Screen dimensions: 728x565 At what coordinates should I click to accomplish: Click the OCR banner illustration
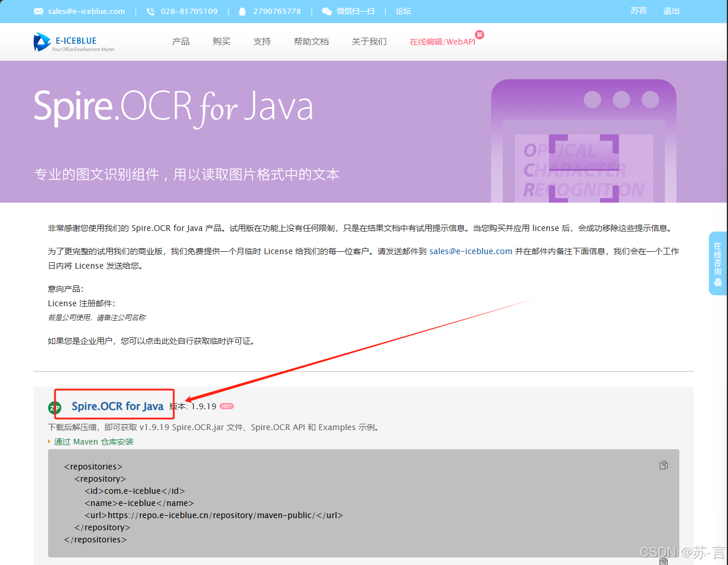click(583, 141)
